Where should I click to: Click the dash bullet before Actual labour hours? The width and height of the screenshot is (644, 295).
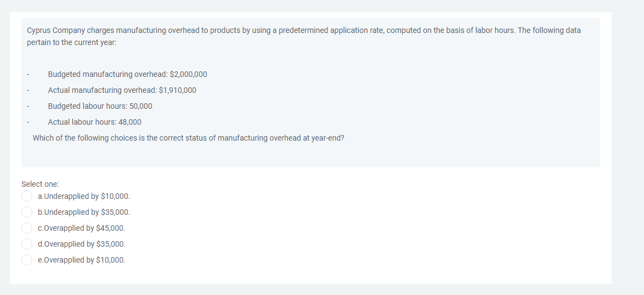point(29,123)
